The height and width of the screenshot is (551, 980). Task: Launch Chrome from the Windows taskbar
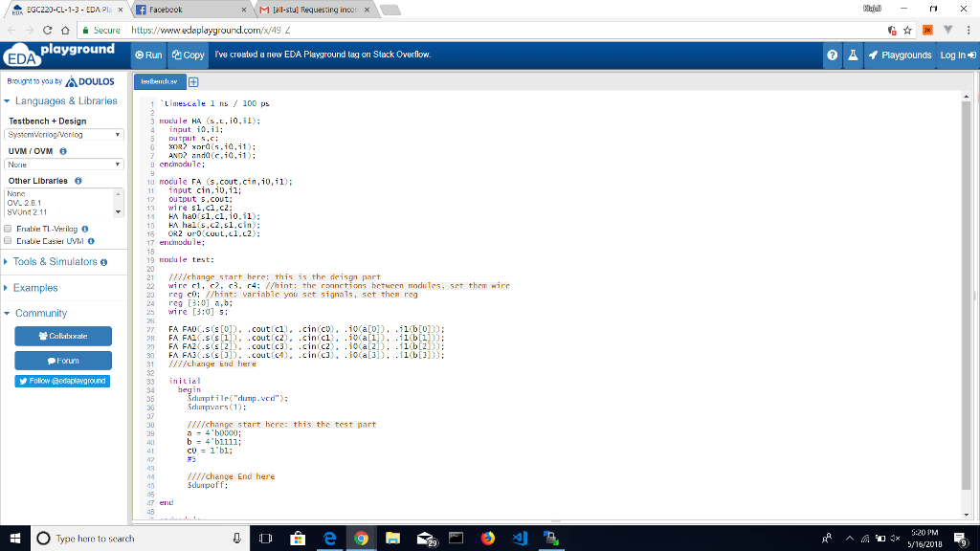361,539
